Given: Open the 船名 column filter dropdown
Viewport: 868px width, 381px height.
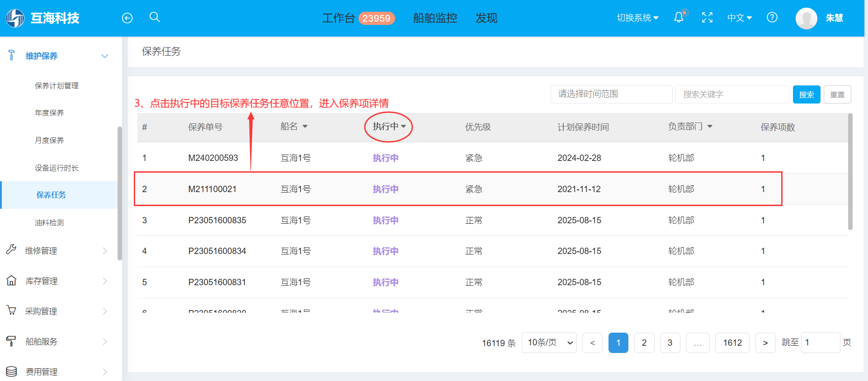Looking at the screenshot, I should 305,127.
